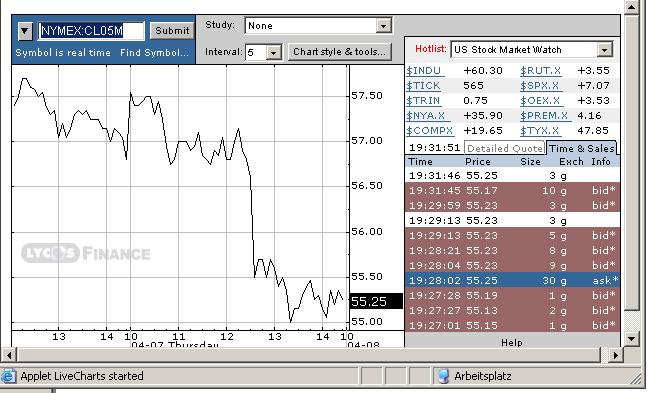Open the Find Symbol link
The width and height of the screenshot is (649, 393).
pos(154,53)
